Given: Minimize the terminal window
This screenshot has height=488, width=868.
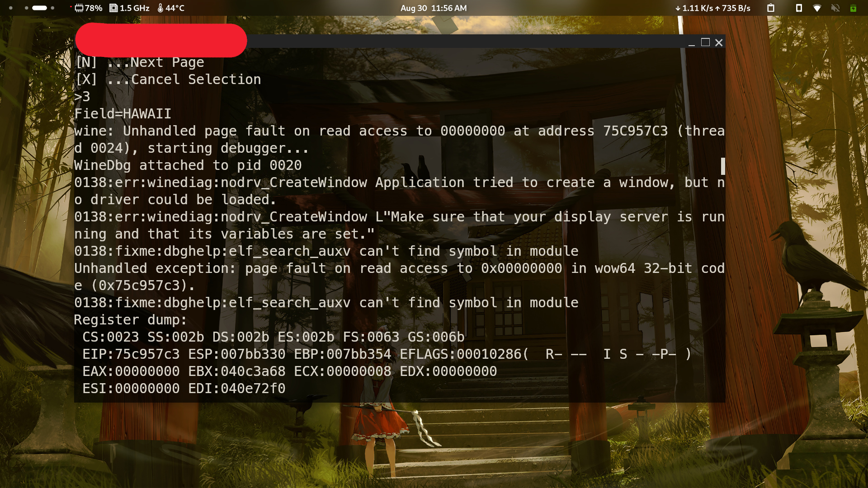Looking at the screenshot, I should click(691, 42).
